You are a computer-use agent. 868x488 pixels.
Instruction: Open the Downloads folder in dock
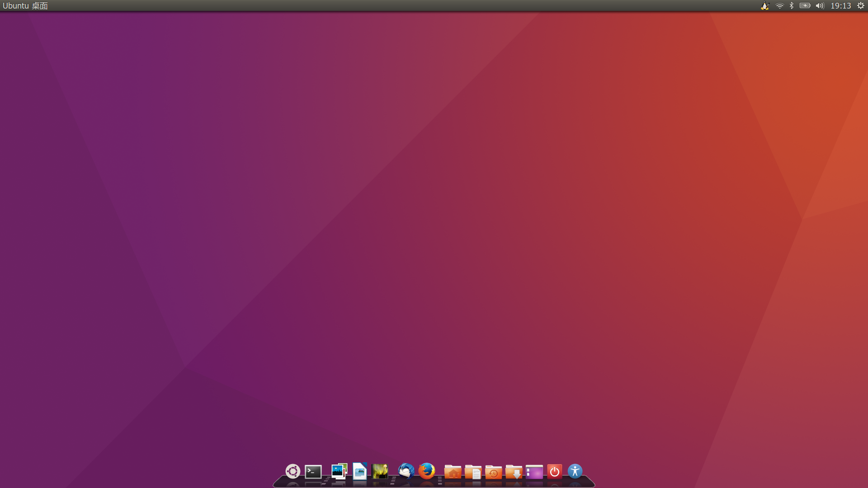coord(514,472)
